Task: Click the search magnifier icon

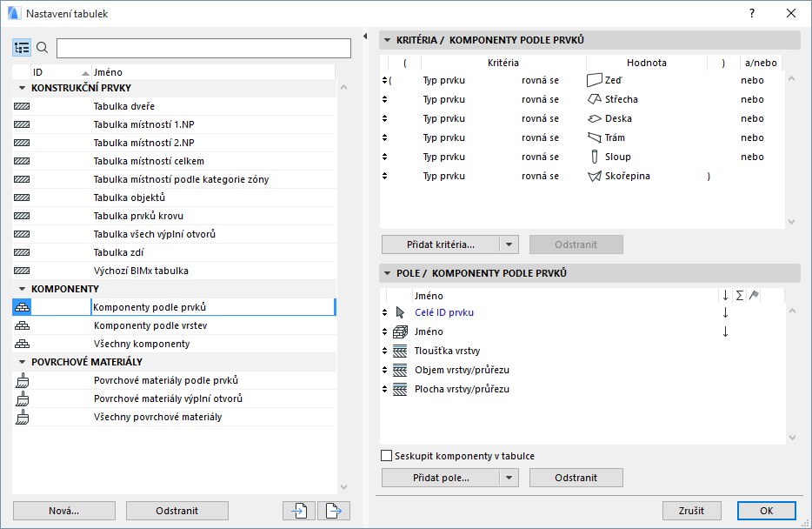Action: (43, 48)
